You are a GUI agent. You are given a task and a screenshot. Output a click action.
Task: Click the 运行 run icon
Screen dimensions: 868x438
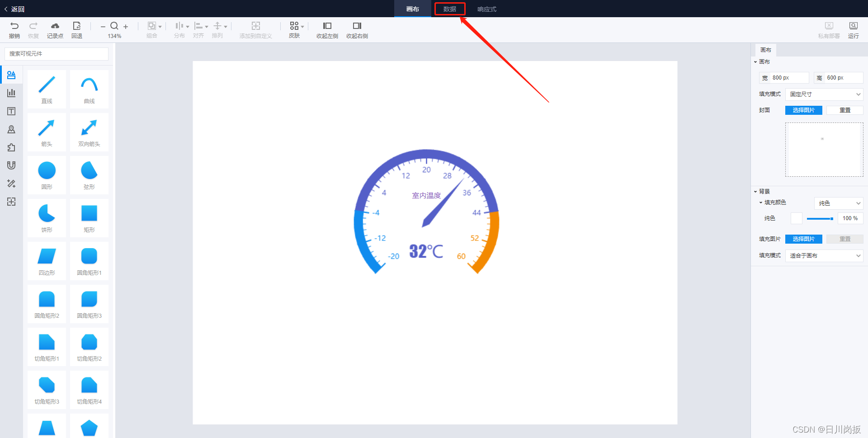(854, 26)
